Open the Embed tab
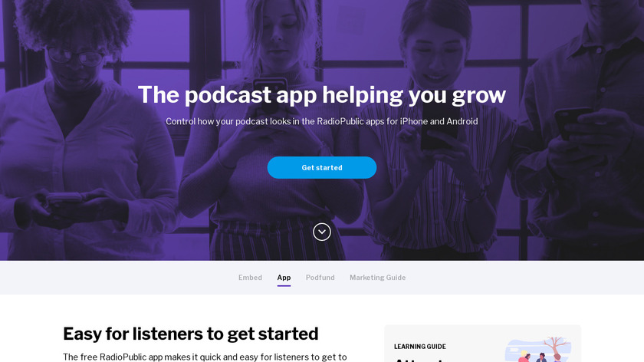 [x=250, y=278]
